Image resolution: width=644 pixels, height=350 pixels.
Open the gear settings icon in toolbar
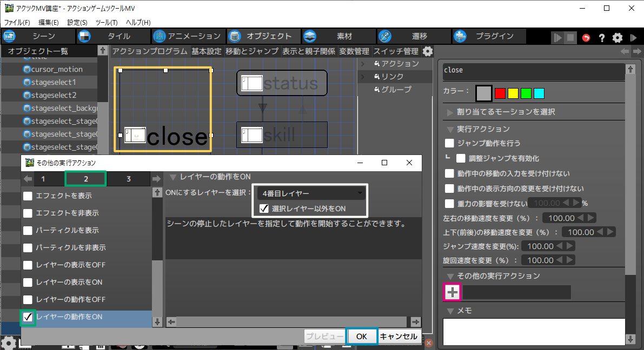tap(617, 37)
